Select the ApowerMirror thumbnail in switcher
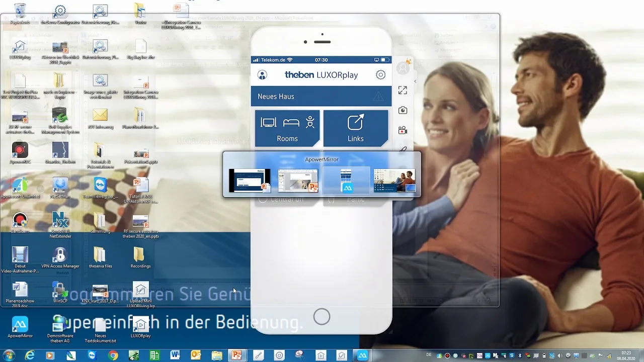Viewport: 644px width, 362px height. [x=346, y=180]
